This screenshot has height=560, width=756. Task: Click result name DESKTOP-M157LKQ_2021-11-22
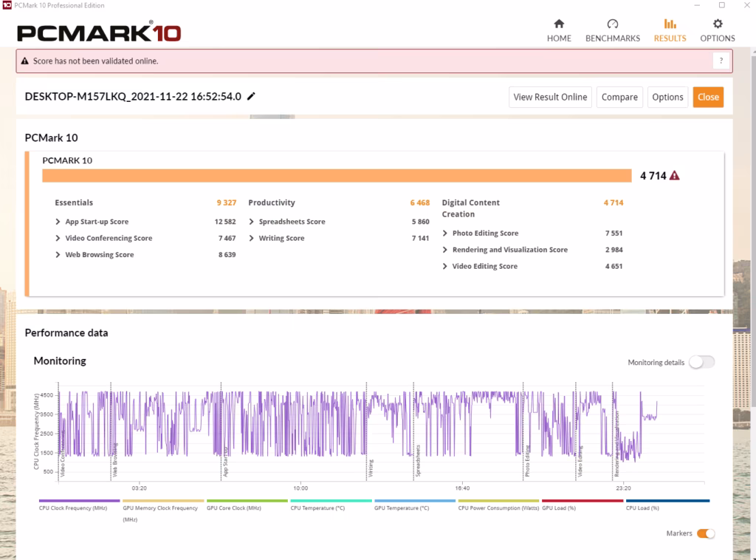[x=133, y=97]
